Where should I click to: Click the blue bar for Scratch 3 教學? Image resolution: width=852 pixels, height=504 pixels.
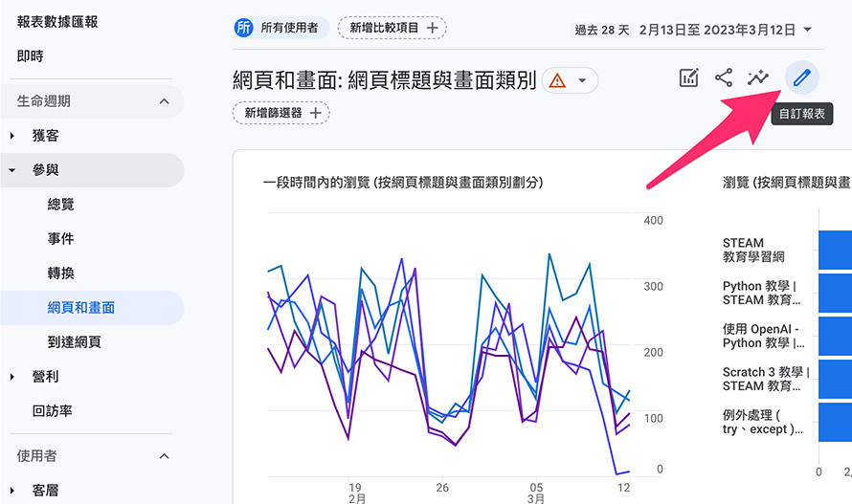[835, 379]
